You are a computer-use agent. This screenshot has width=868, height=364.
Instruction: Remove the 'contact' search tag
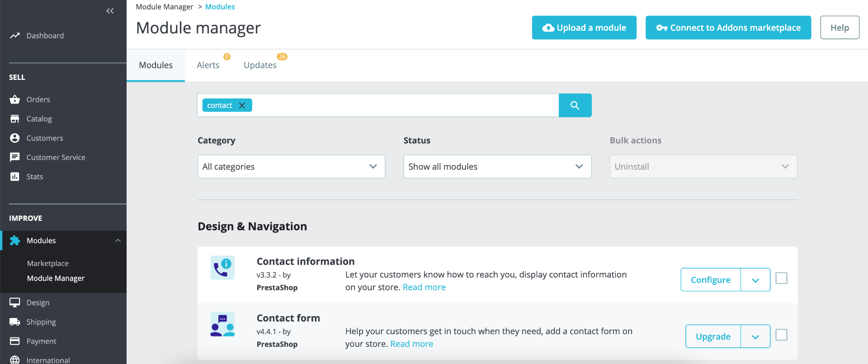(x=242, y=105)
